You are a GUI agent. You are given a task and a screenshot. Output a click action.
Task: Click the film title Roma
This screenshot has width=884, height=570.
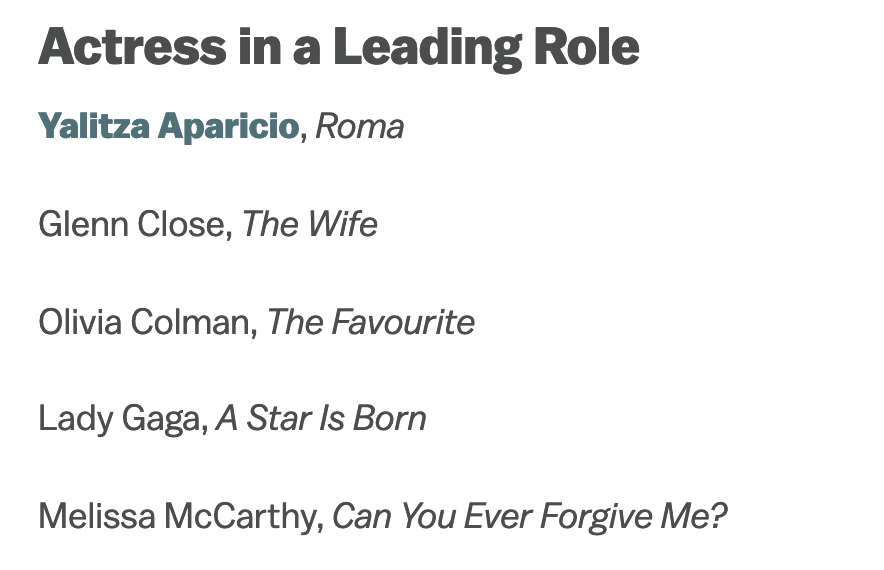pos(360,127)
